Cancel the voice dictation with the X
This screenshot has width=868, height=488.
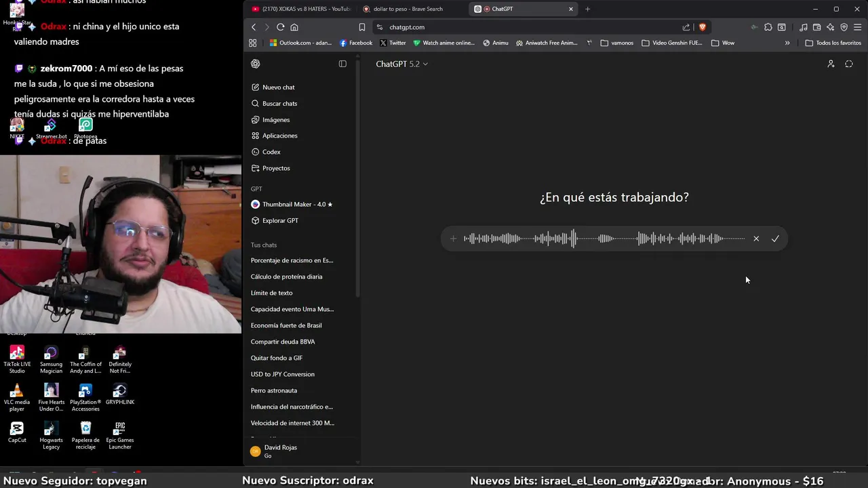(756, 239)
